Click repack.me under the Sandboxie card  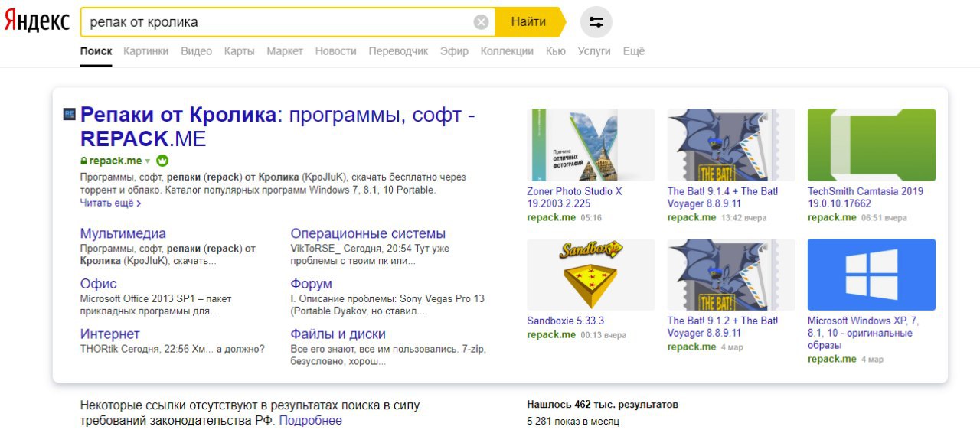[551, 334]
